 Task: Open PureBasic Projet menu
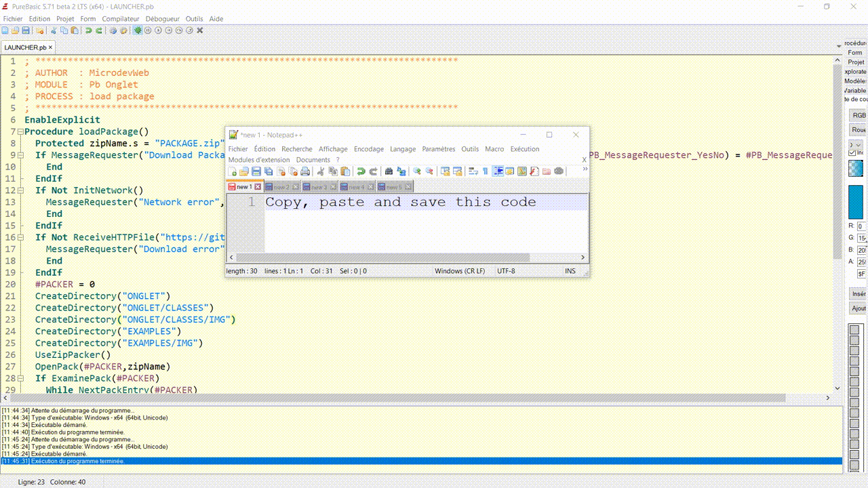(x=65, y=19)
